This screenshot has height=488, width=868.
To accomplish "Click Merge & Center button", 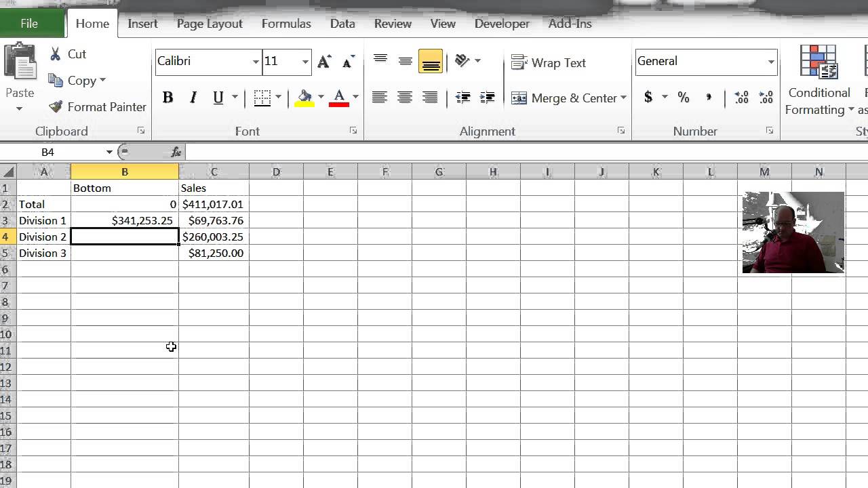I will click(564, 98).
